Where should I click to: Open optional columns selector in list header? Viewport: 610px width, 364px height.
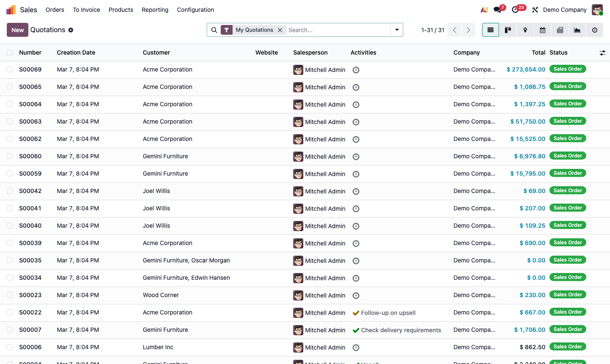point(602,52)
